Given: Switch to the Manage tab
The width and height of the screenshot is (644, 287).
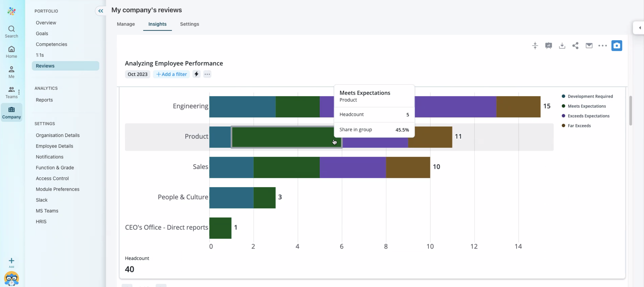Looking at the screenshot, I should point(126,24).
